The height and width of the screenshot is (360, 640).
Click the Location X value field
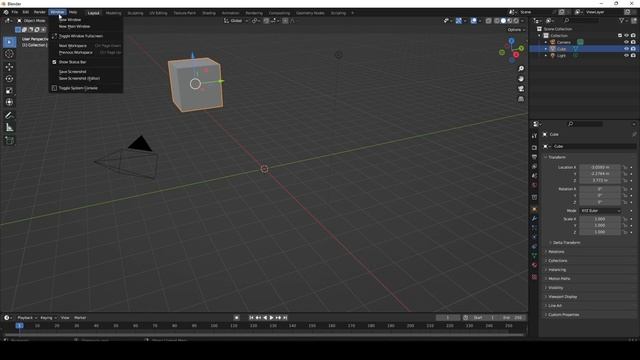pos(600,167)
